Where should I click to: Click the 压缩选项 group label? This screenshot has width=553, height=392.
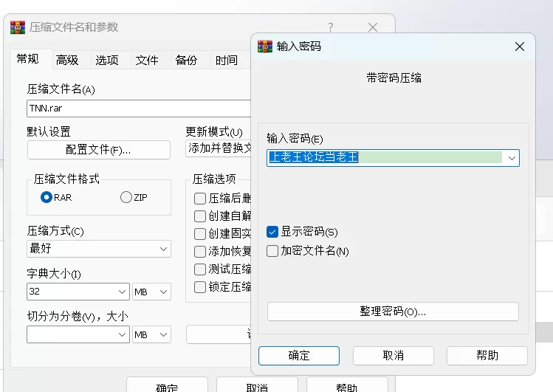point(214,179)
